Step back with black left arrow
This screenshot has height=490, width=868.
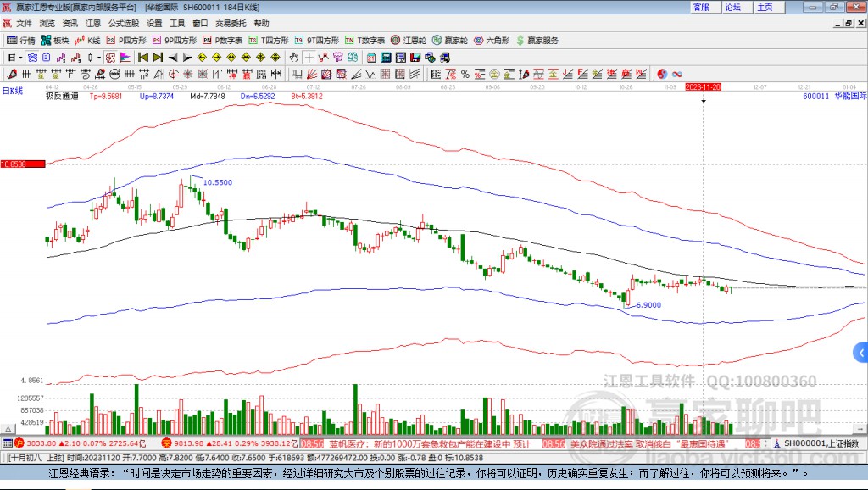pos(173,58)
